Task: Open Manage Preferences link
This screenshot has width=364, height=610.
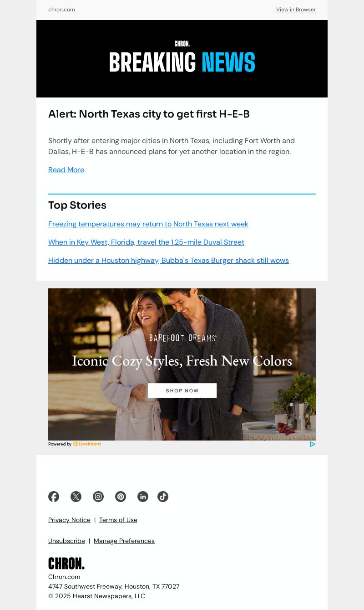Action: point(124,541)
